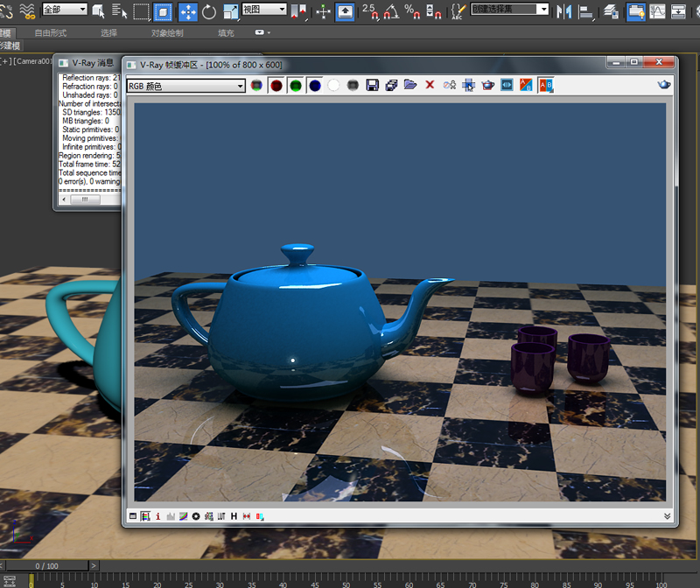Save the rendered image with floppy icon
The height and width of the screenshot is (588, 700).
[372, 86]
